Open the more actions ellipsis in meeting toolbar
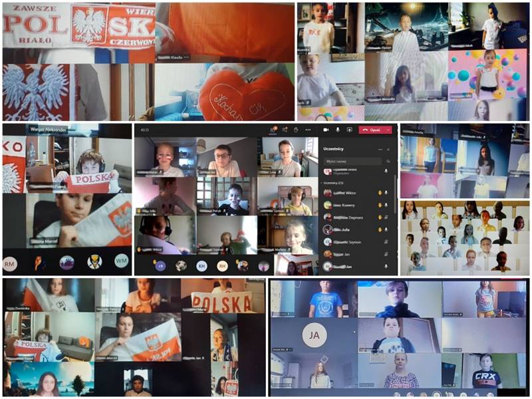This screenshot has height=399, width=532. 308,130
